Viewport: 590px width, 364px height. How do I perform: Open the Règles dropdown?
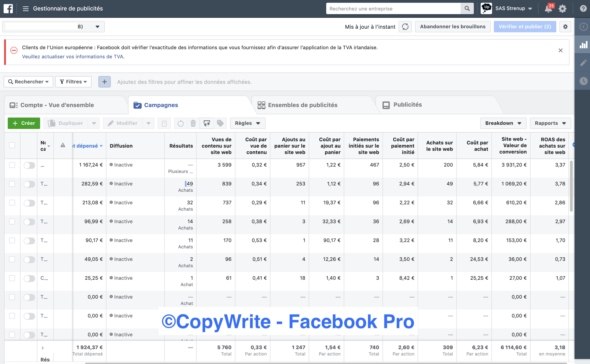click(247, 123)
